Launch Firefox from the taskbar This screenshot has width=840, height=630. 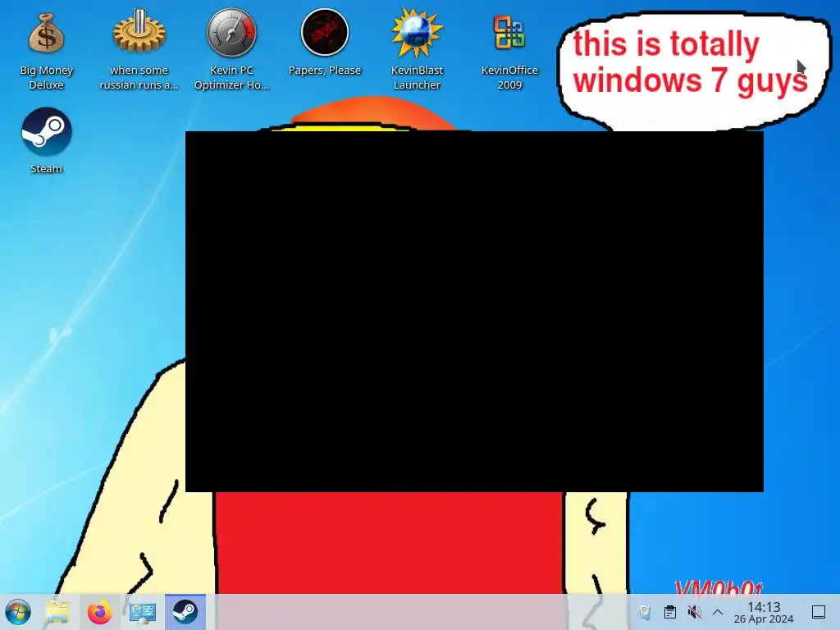(99, 612)
